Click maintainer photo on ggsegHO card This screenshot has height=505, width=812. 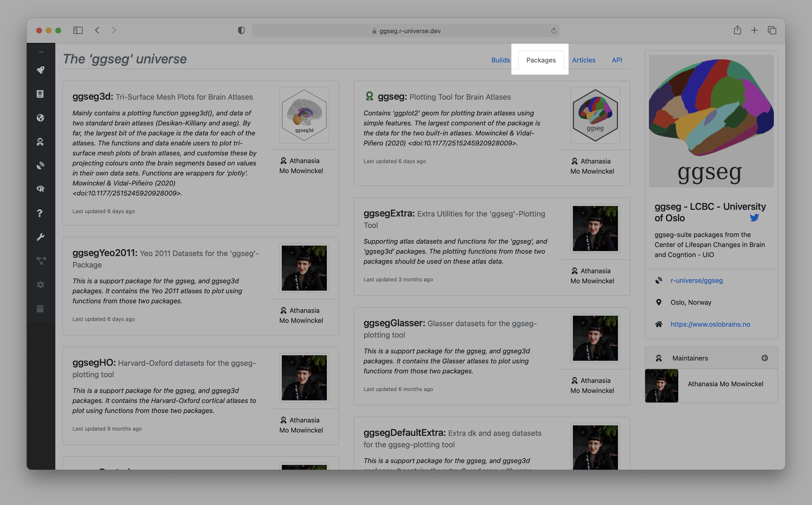pos(304,378)
